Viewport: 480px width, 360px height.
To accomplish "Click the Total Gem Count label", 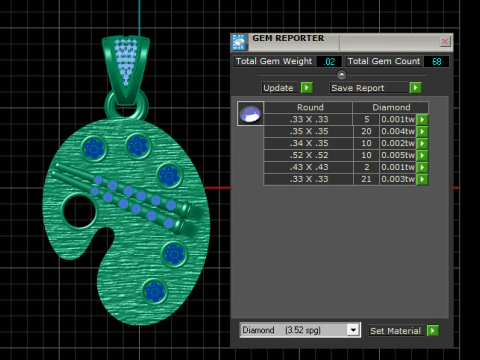I will tap(384, 61).
